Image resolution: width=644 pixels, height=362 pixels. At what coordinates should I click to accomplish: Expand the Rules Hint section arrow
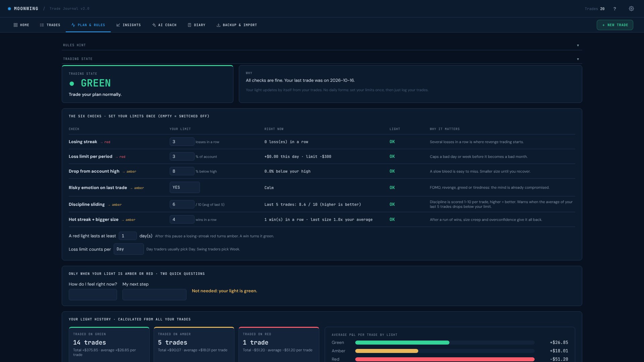578,45
